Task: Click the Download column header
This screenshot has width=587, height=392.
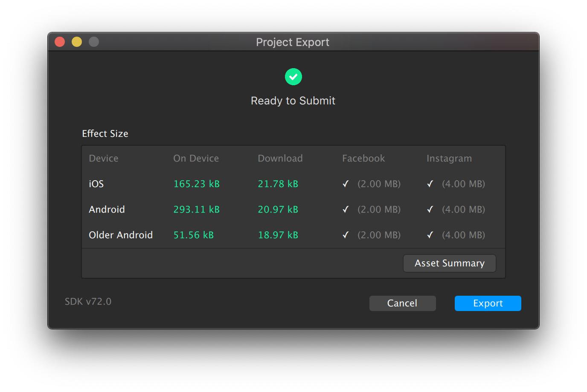Action: pyautogui.click(x=280, y=159)
